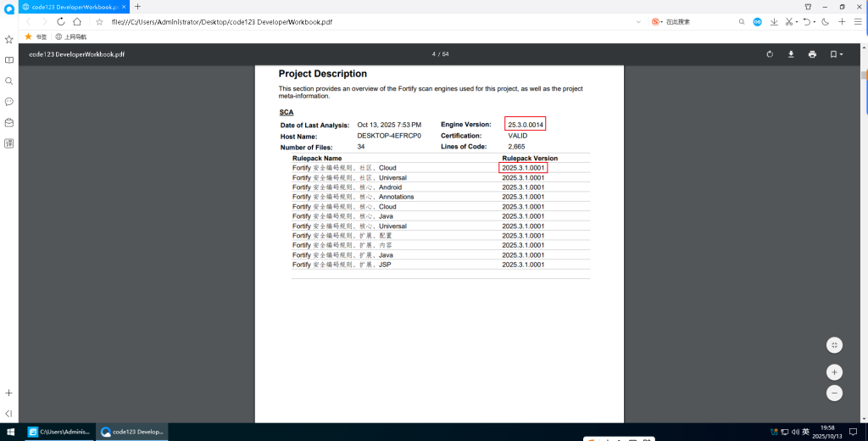Go to the browser home page
Screen dimensions: 868x441
[77, 22]
